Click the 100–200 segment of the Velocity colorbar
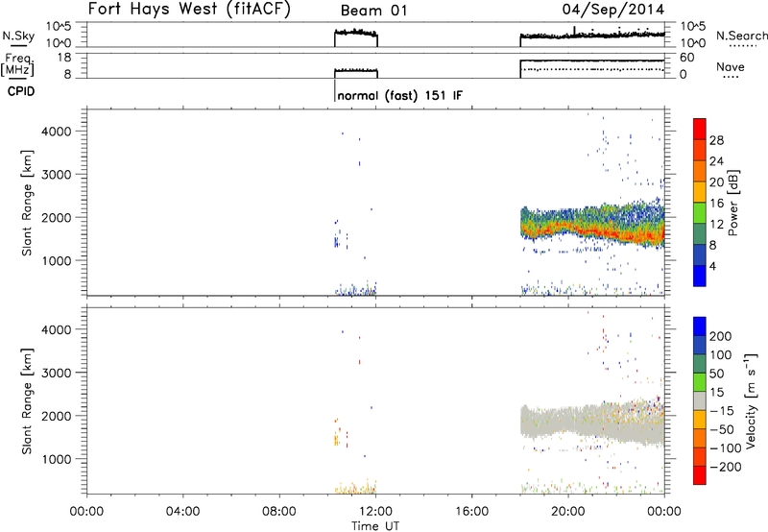Image resolution: width=768 pixels, height=532 pixels. 700,345
